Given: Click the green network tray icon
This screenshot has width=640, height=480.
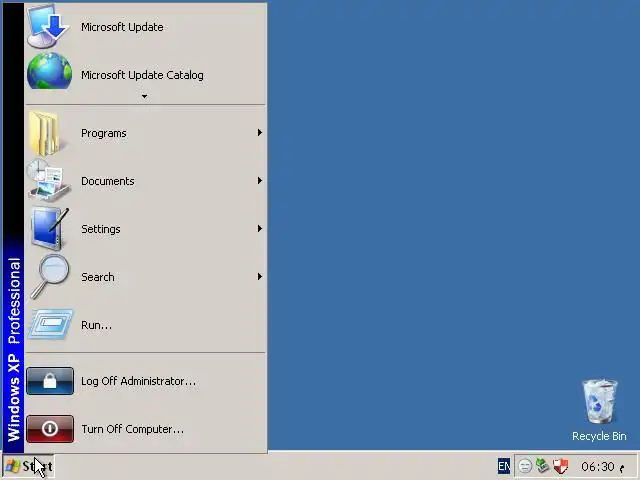Looking at the screenshot, I should pos(542,466).
